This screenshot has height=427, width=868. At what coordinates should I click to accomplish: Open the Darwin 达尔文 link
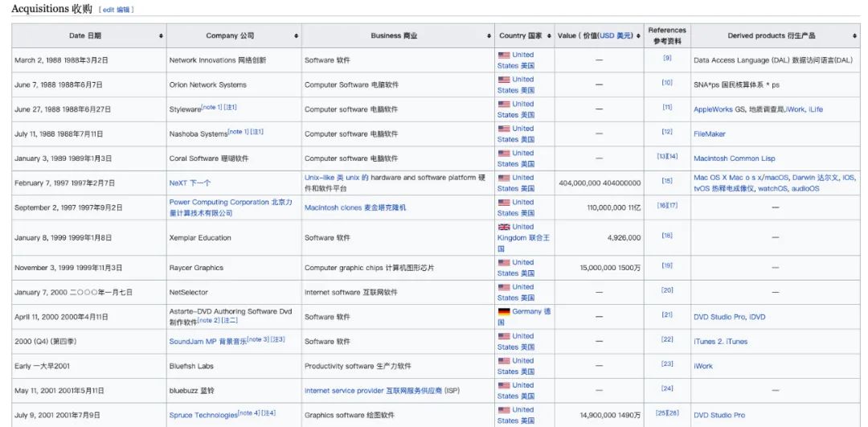[x=814, y=178]
